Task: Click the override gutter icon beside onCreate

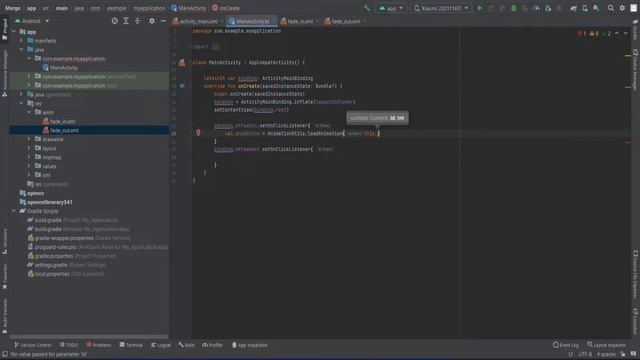Action: coord(182,86)
